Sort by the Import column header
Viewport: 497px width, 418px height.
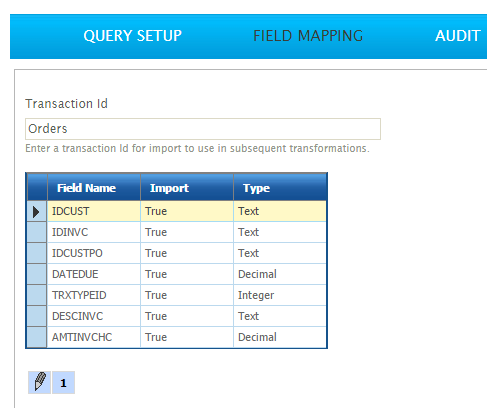tap(187, 187)
